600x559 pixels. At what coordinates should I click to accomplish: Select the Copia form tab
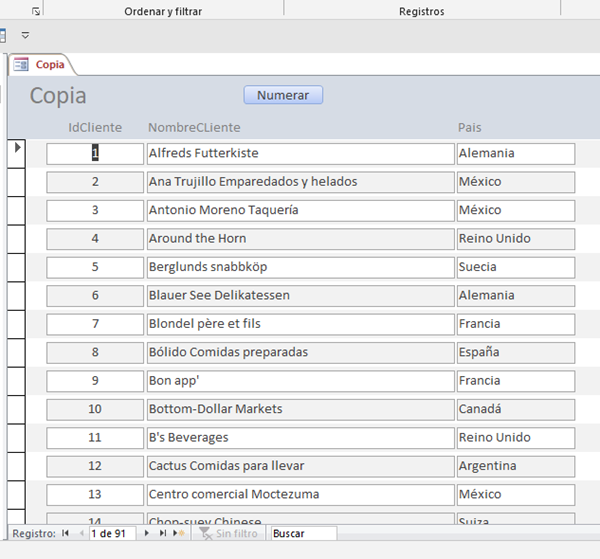[x=49, y=64]
